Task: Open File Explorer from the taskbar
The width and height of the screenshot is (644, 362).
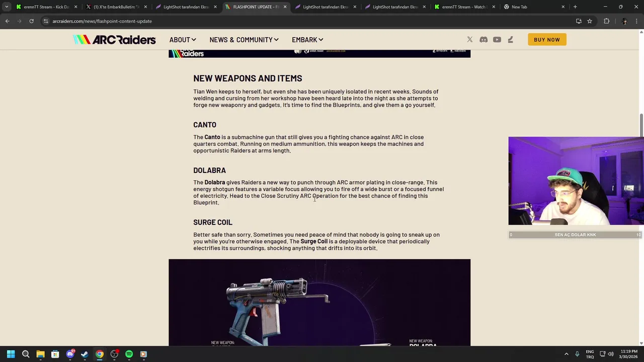Action: point(40,354)
